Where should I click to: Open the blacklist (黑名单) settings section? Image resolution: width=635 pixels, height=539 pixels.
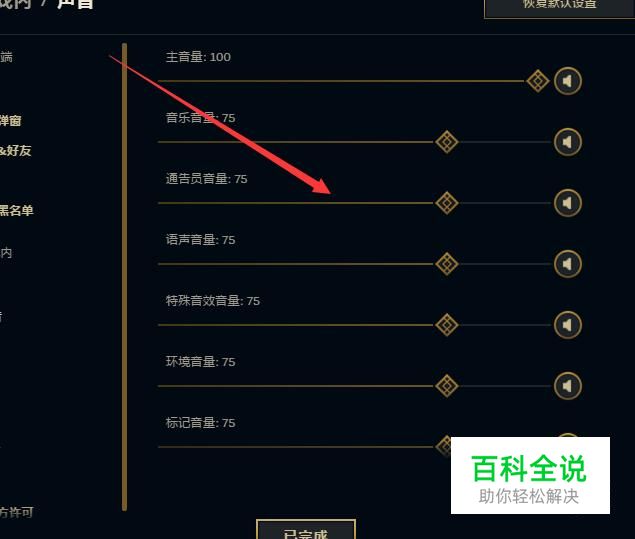coord(16,210)
